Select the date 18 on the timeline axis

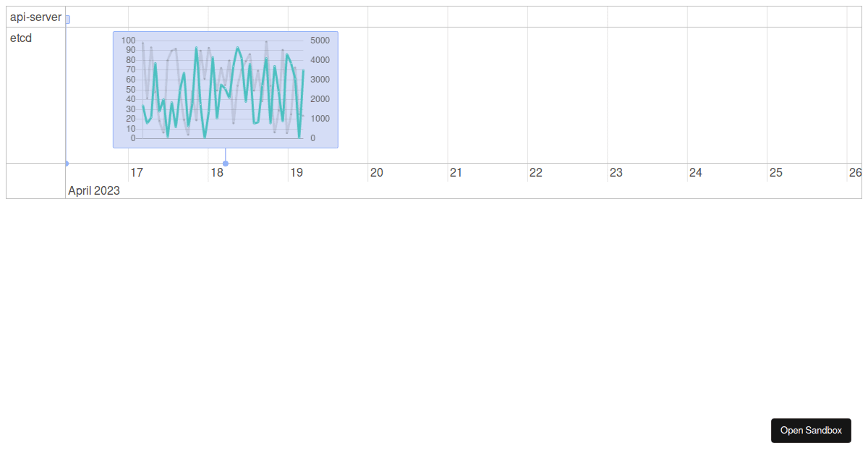(217, 172)
